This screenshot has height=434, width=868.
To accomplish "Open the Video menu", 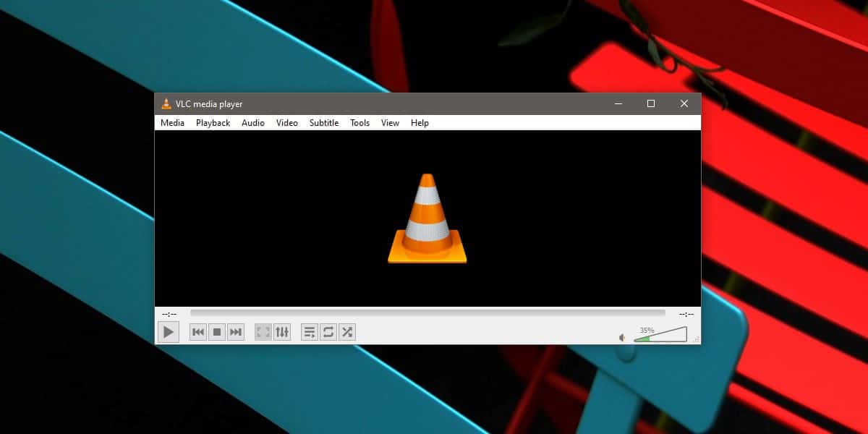I will pyautogui.click(x=287, y=123).
